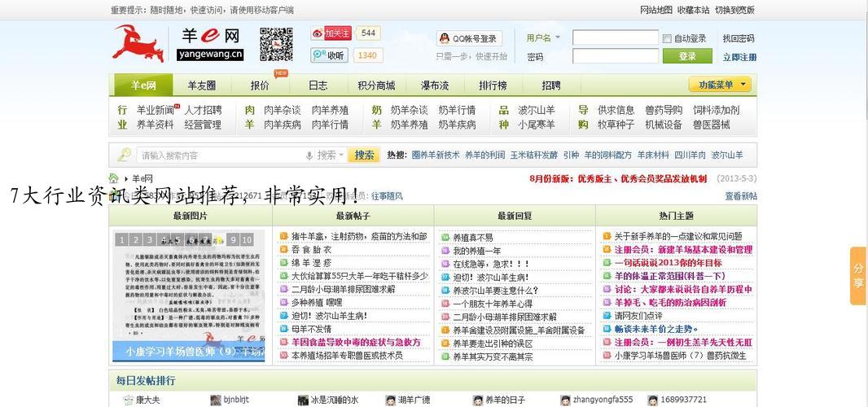Open topic 畅谈未来羊价之走势

[x=656, y=329]
